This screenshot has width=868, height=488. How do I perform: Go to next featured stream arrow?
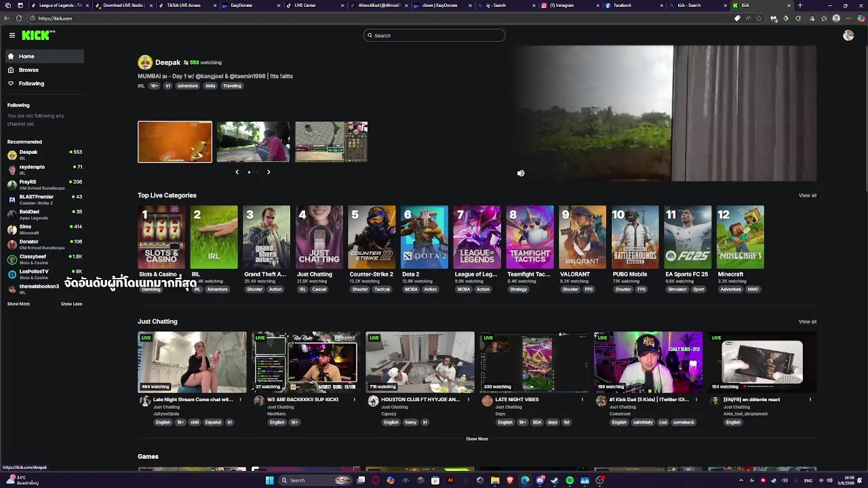pyautogui.click(x=269, y=172)
